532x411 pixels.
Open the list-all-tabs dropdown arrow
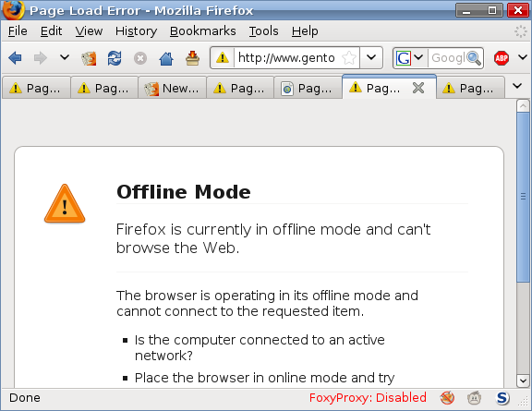click(517, 86)
